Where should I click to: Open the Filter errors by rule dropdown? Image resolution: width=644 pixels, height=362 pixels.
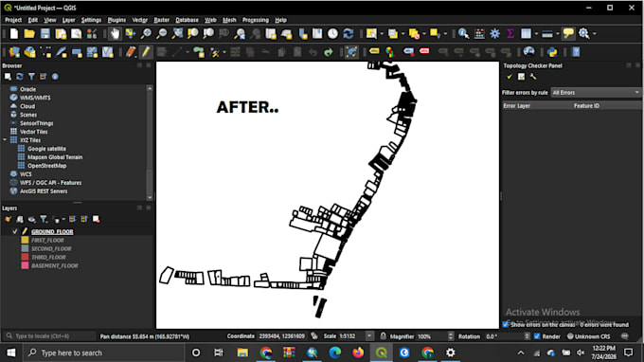[x=596, y=93]
